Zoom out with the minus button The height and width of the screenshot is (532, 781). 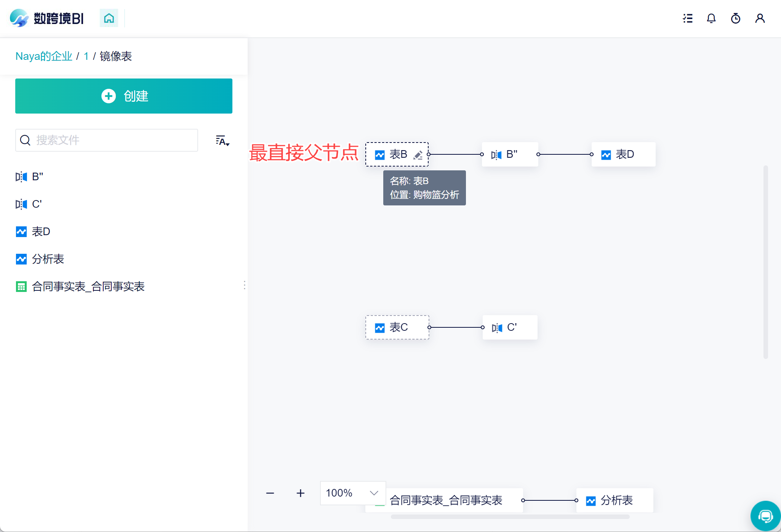coord(270,493)
